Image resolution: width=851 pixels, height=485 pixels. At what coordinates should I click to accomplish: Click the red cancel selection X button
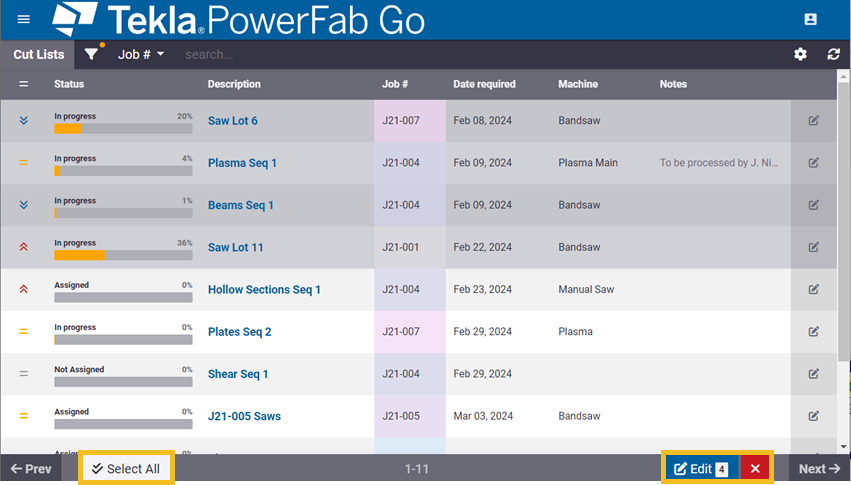[755, 469]
